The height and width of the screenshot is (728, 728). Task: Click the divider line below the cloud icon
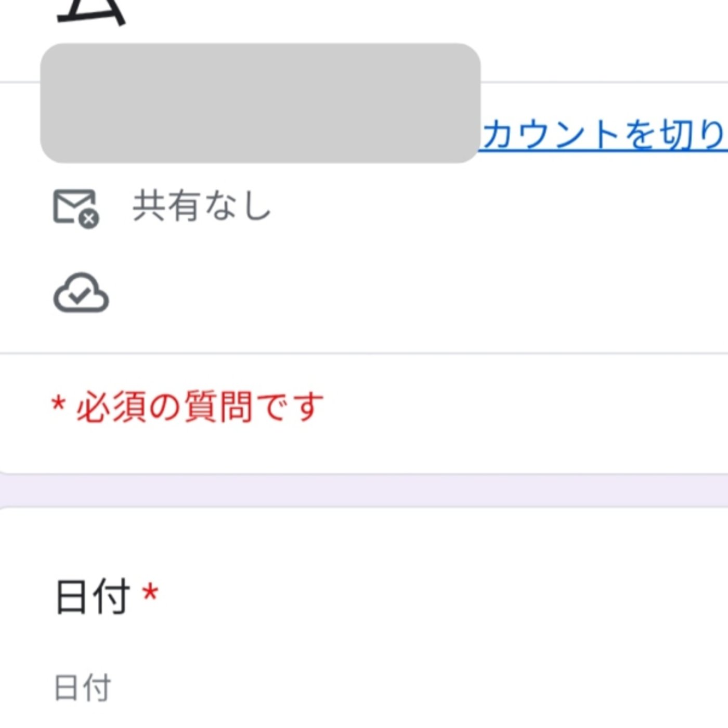pyautogui.click(x=364, y=354)
